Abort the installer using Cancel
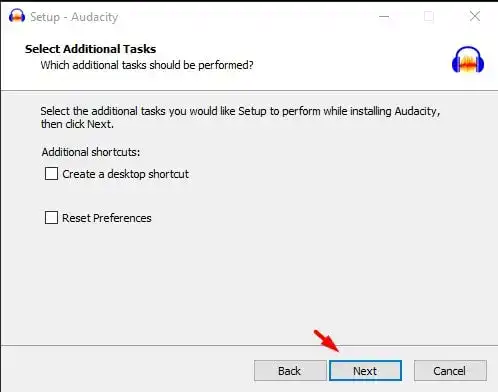 point(450,371)
